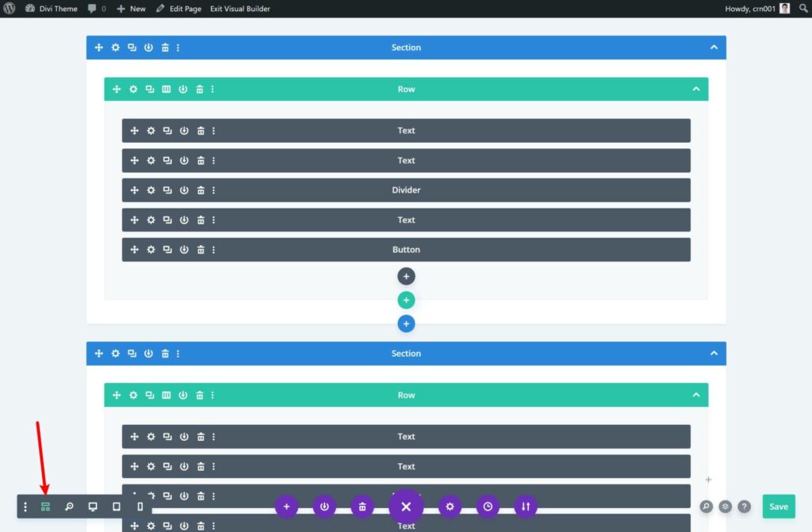This screenshot has width=812, height=532.
Task: Delete the first Row with its trash icon
Action: click(199, 89)
